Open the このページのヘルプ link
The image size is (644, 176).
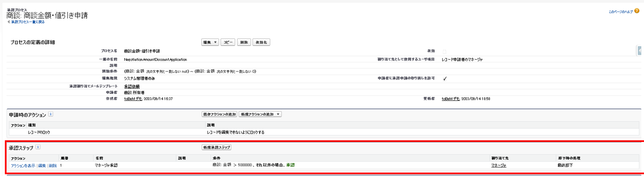coord(621,12)
